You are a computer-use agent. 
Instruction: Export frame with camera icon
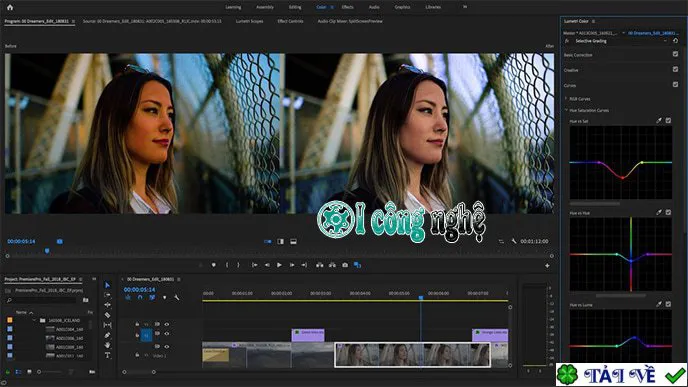[345, 265]
